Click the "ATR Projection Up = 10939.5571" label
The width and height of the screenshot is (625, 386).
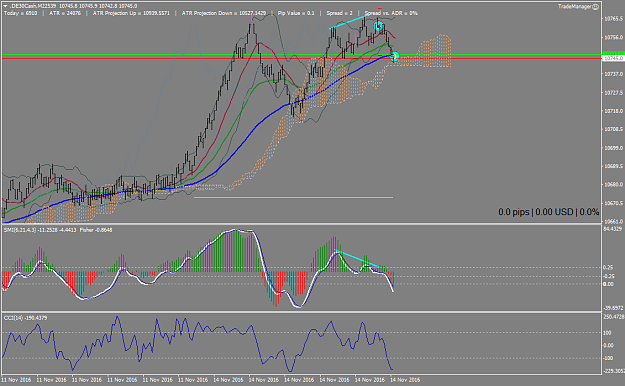[x=131, y=13]
